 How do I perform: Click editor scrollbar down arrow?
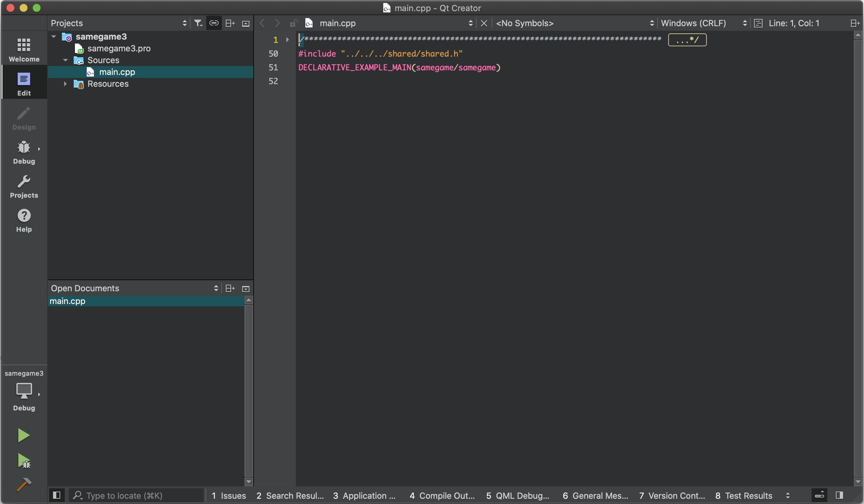(858, 481)
